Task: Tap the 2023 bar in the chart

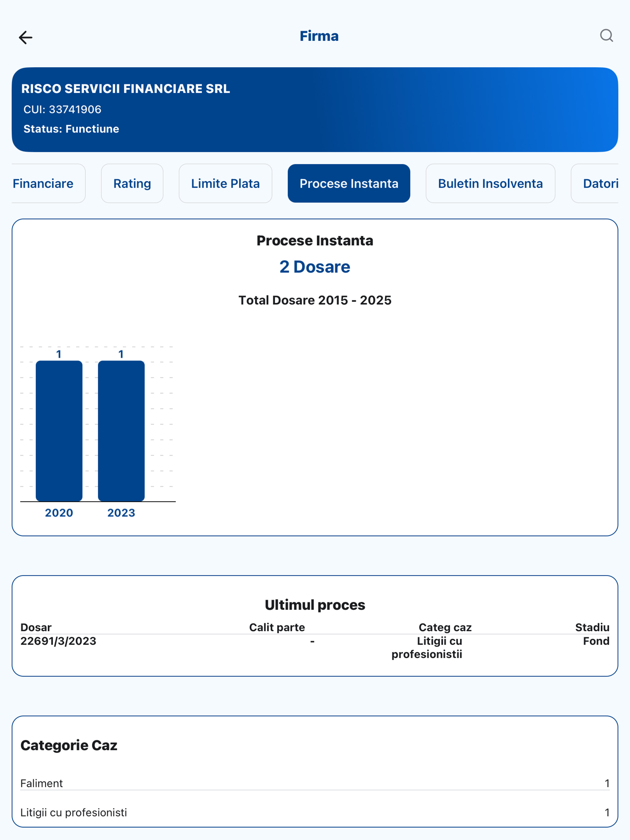Action: click(x=121, y=430)
